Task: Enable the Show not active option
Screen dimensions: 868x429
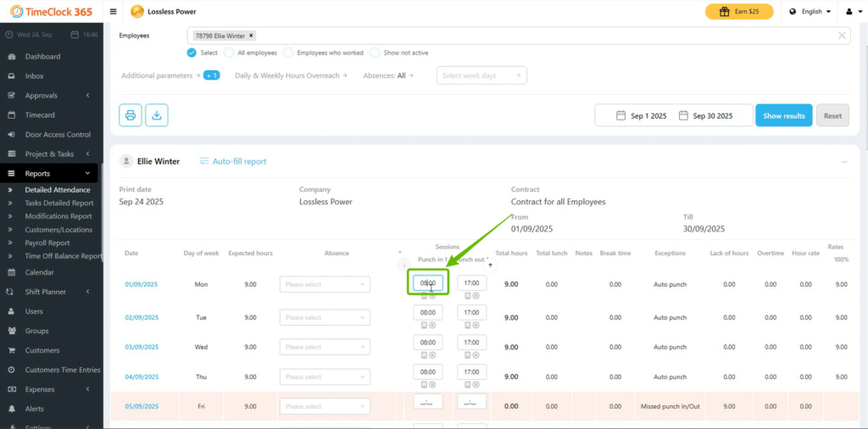Action: pyautogui.click(x=375, y=53)
